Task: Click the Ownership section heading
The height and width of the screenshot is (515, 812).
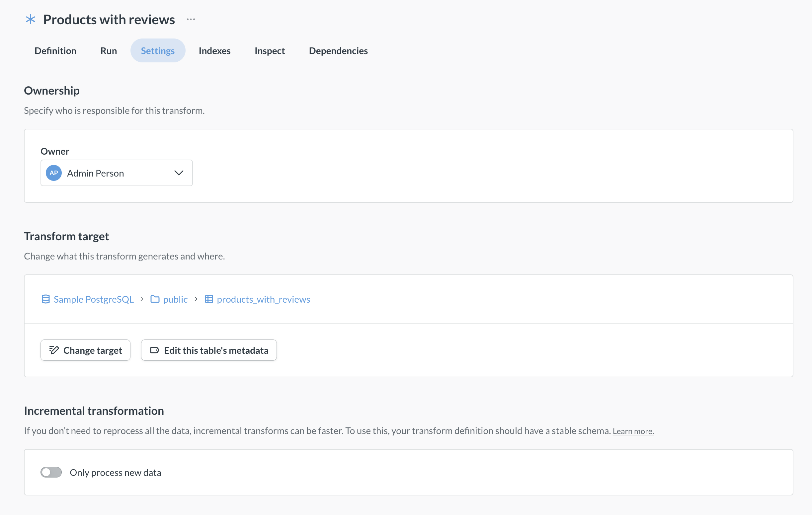Action: pos(51,91)
